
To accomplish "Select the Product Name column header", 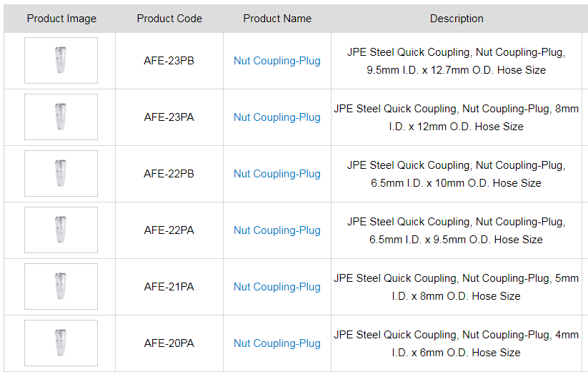I will tap(277, 19).
